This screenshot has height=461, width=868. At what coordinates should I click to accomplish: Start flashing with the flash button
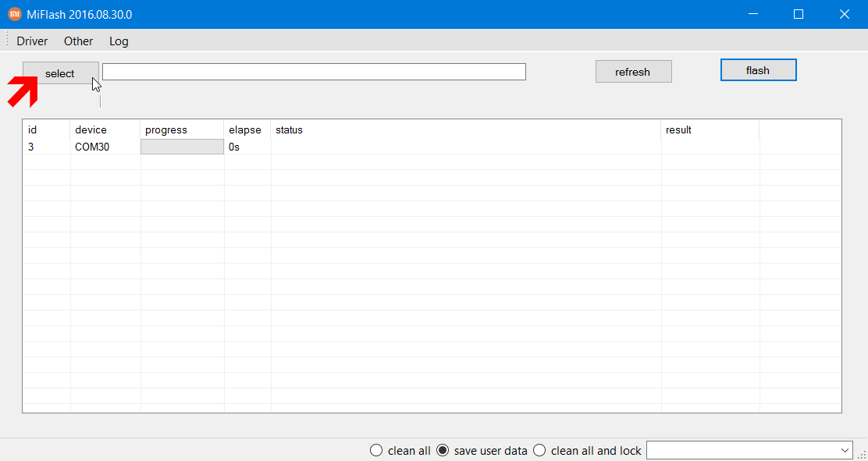759,69
